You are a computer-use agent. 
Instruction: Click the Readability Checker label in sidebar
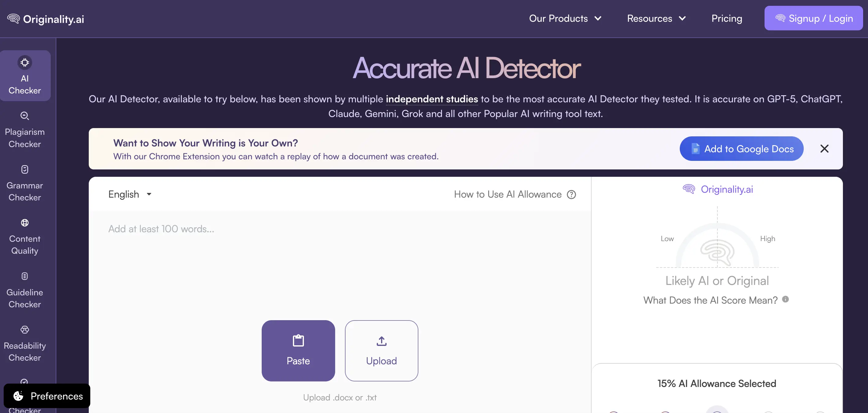pyautogui.click(x=24, y=352)
